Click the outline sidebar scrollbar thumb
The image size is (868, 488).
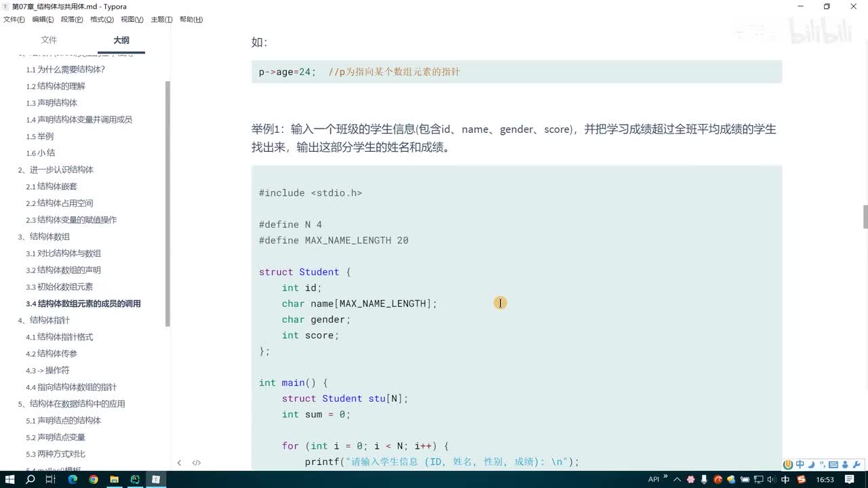coord(167,203)
